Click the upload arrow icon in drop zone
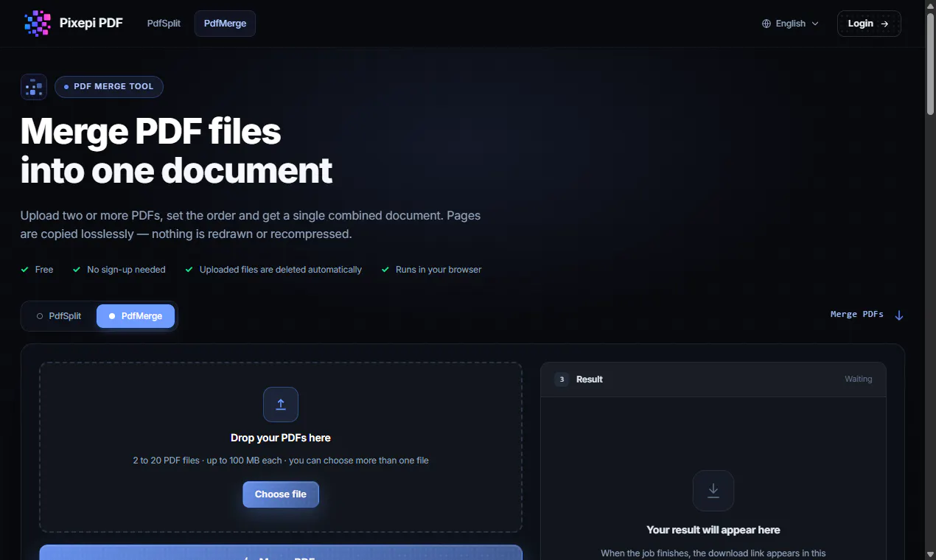The width and height of the screenshot is (936, 560). 281,405
